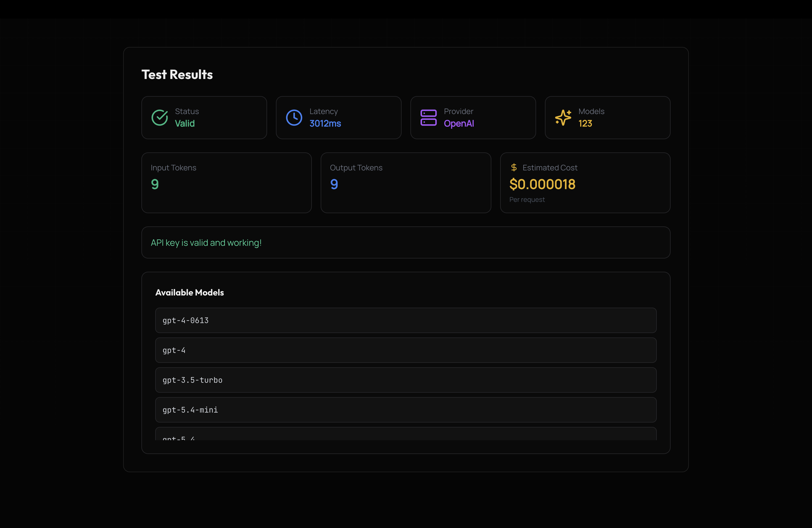
Task: Click the OpenAI provider name
Action: point(458,123)
